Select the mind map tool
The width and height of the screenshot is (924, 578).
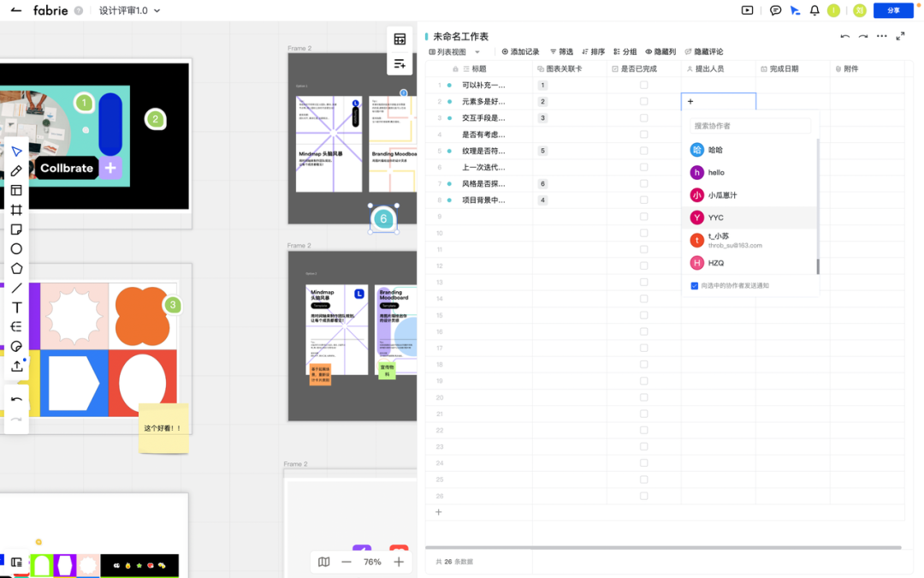click(16, 327)
